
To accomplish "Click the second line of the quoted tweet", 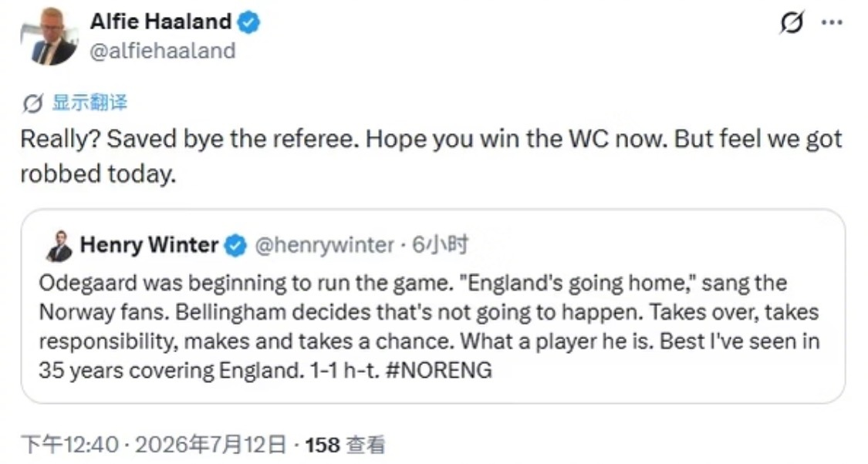I will point(428,312).
